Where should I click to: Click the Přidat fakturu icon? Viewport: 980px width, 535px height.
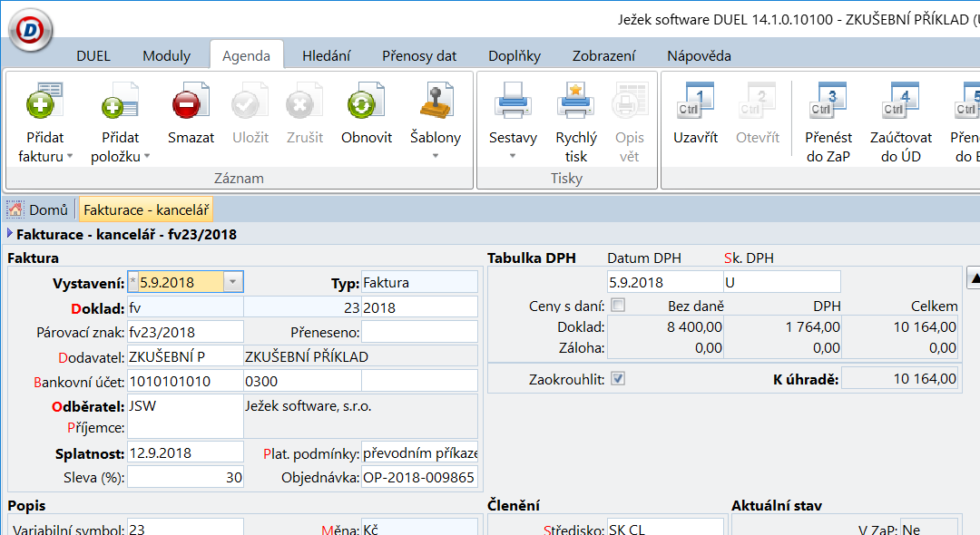pos(44,102)
